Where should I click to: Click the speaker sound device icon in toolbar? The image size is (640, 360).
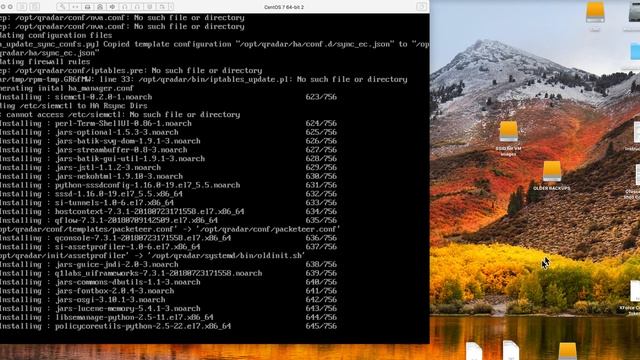112,7
